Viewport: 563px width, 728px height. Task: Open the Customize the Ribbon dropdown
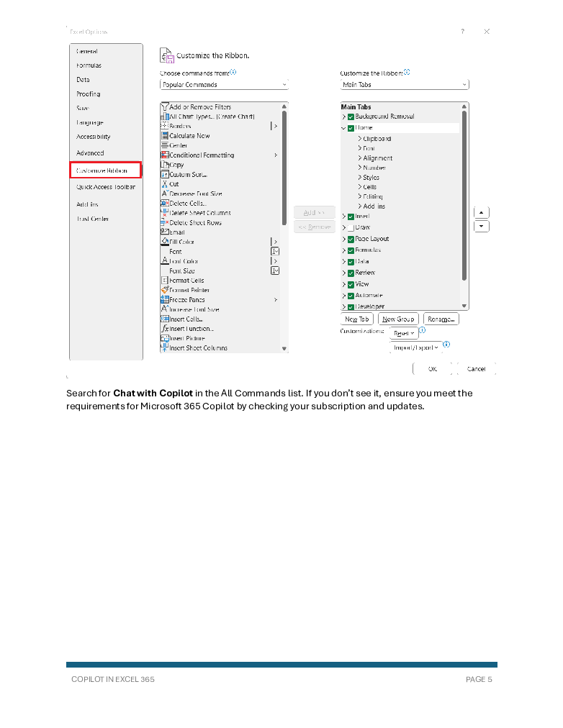(x=404, y=84)
